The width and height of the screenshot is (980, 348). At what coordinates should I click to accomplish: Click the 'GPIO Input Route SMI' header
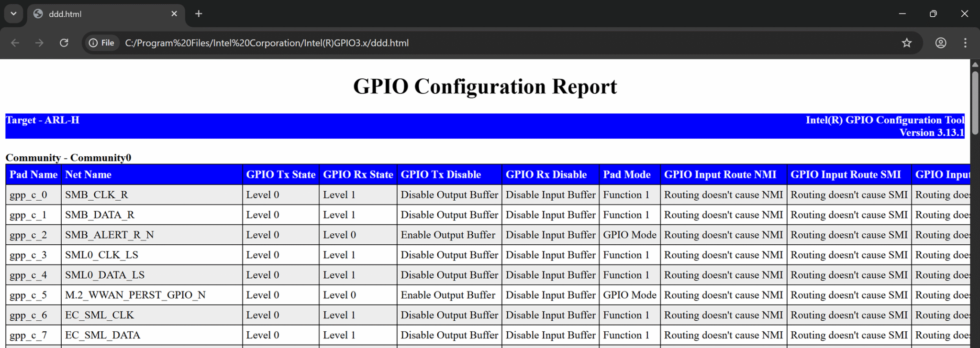coord(849,174)
